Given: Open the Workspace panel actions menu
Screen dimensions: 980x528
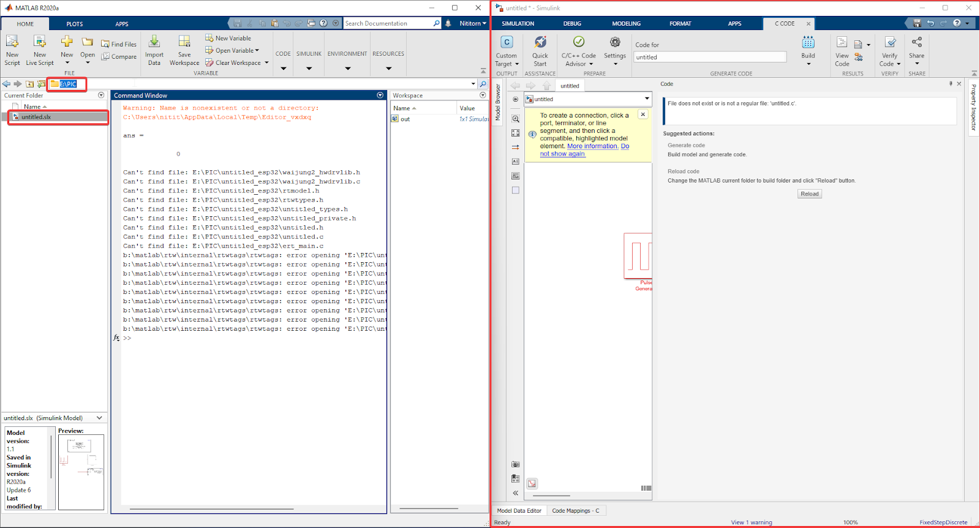Looking at the screenshot, I should click(483, 95).
